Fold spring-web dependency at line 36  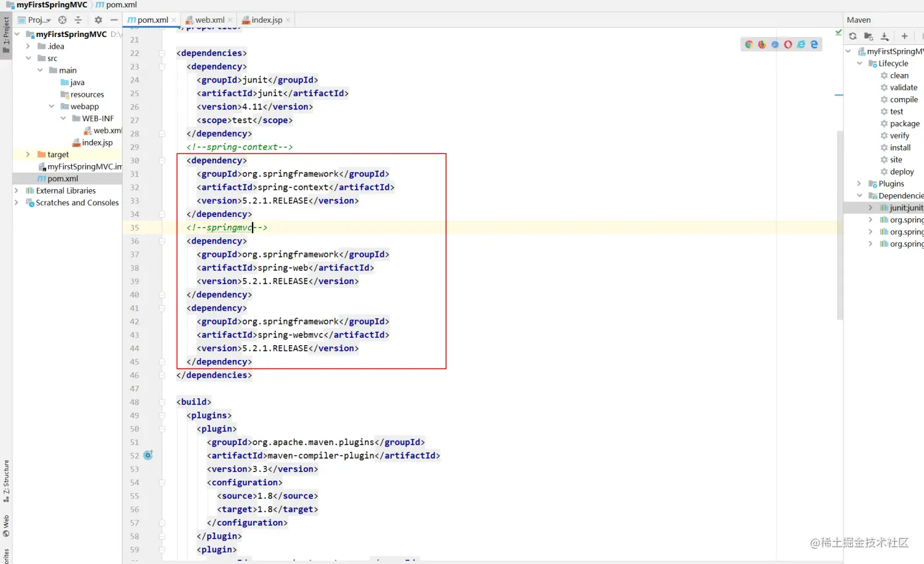162,241
